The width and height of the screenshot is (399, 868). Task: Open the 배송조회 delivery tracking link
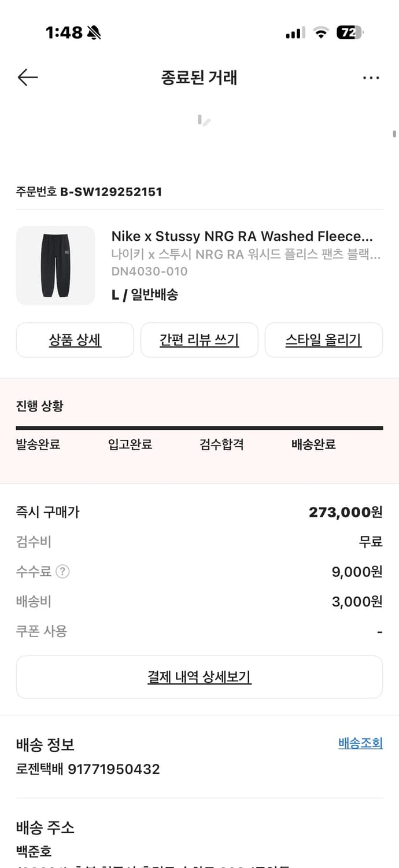(360, 744)
